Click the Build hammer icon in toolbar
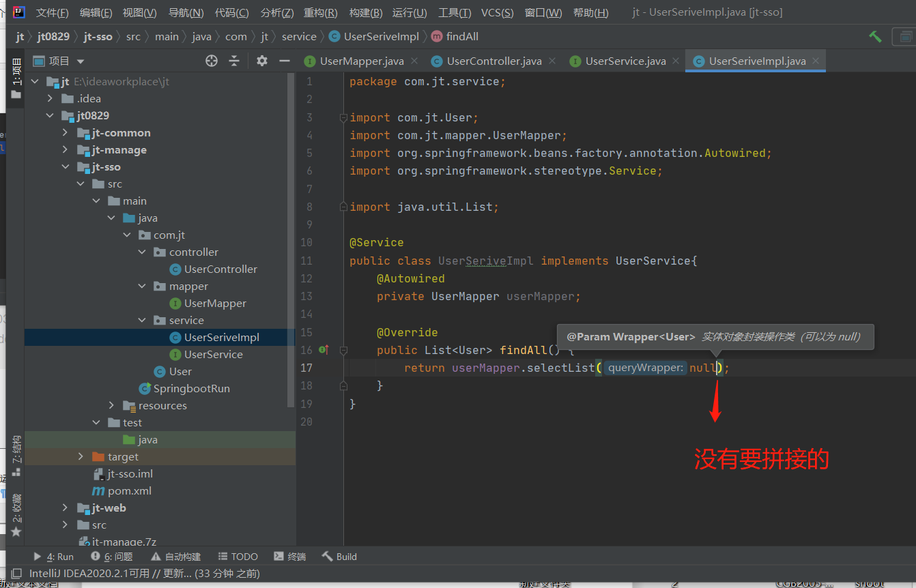 (x=875, y=37)
